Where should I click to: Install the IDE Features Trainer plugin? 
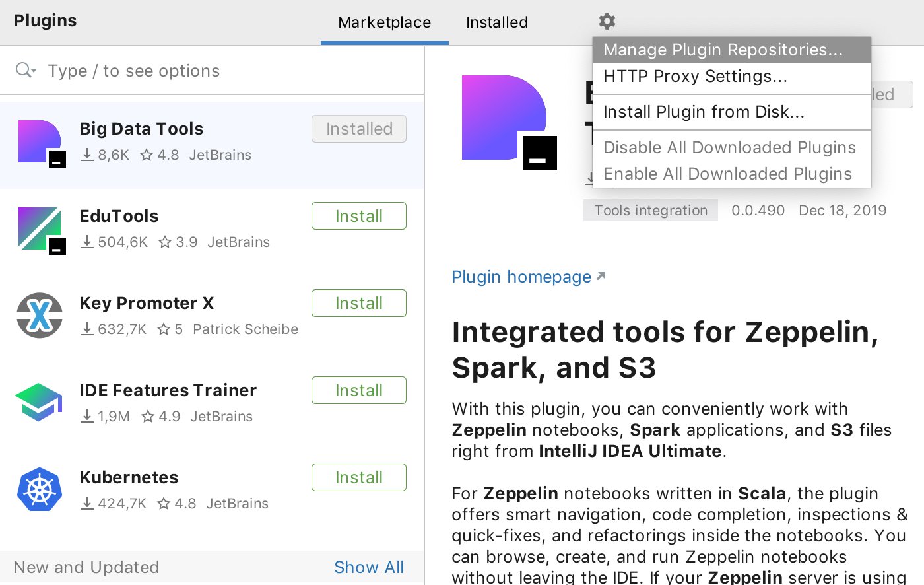(359, 390)
